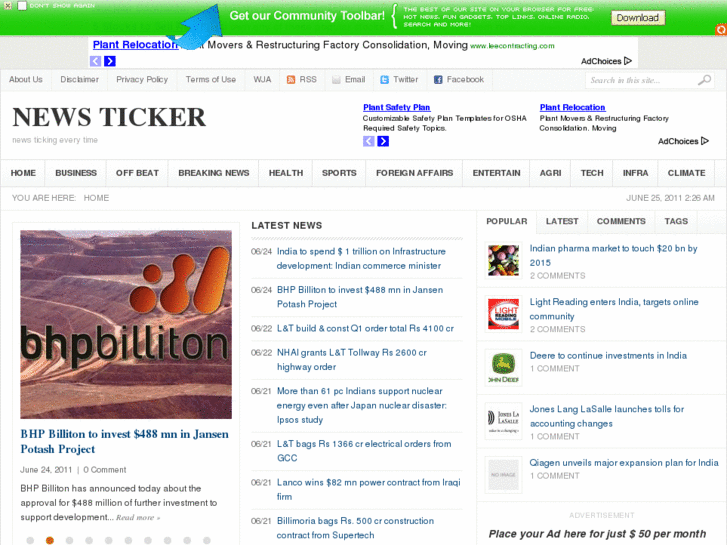This screenshot has height=545, width=727.
Task: Open the INFRA section
Action: click(635, 173)
